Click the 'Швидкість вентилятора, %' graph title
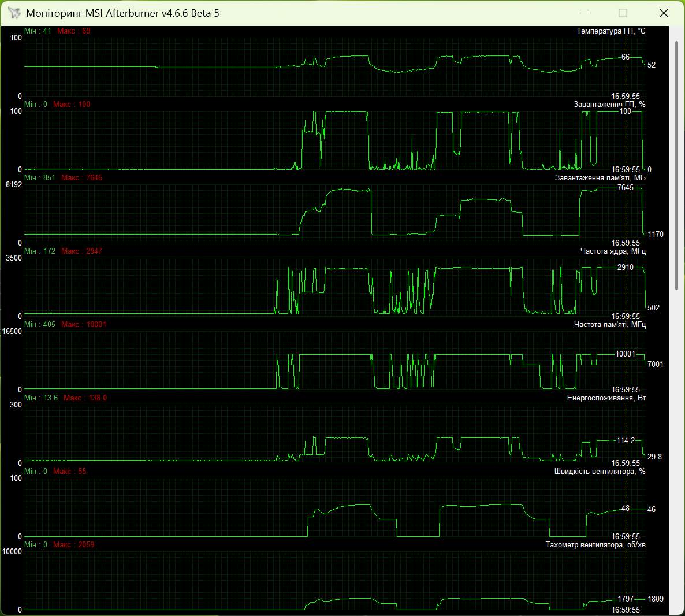 (600, 472)
